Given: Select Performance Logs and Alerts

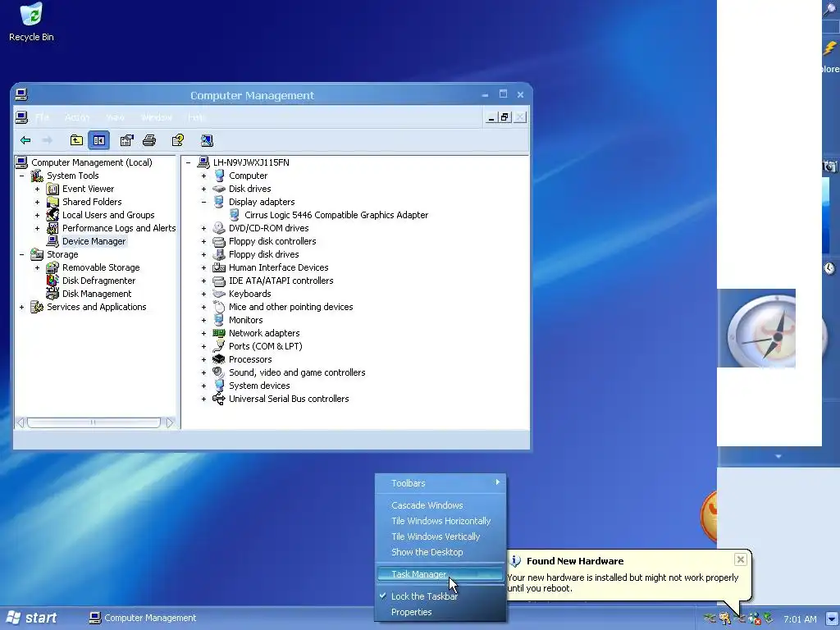Looking at the screenshot, I should point(119,228).
